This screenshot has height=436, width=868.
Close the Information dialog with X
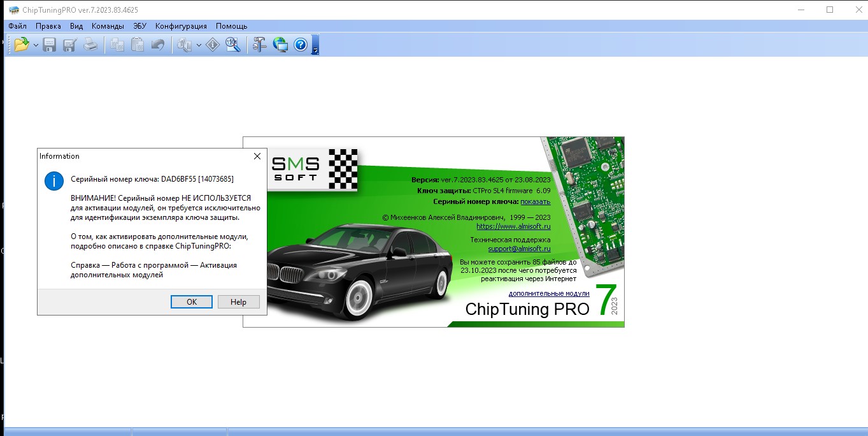click(257, 156)
